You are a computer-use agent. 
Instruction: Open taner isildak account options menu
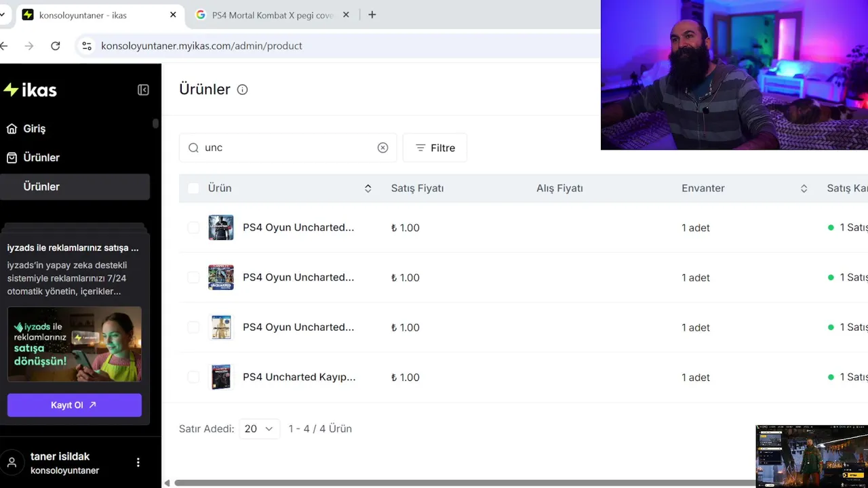coord(138,462)
